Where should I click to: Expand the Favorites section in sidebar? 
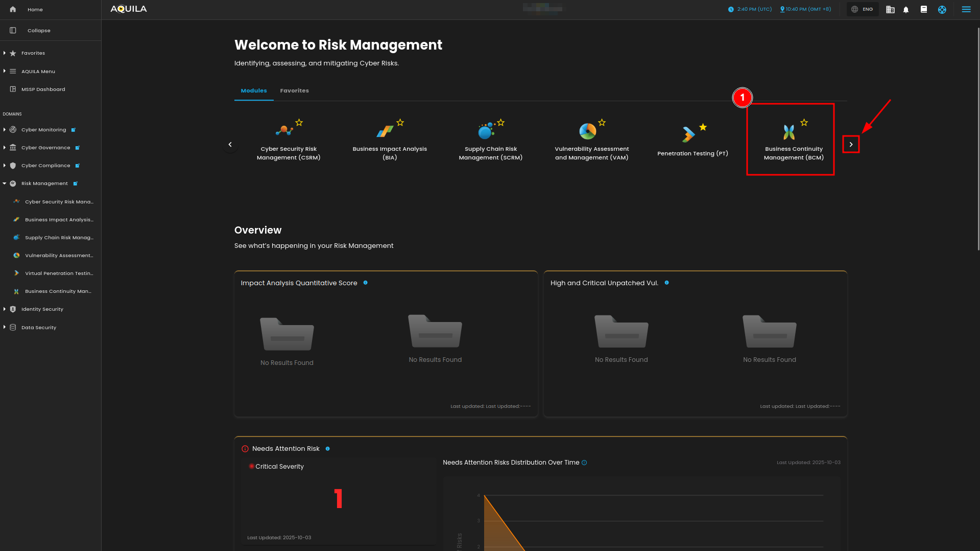pos(5,53)
